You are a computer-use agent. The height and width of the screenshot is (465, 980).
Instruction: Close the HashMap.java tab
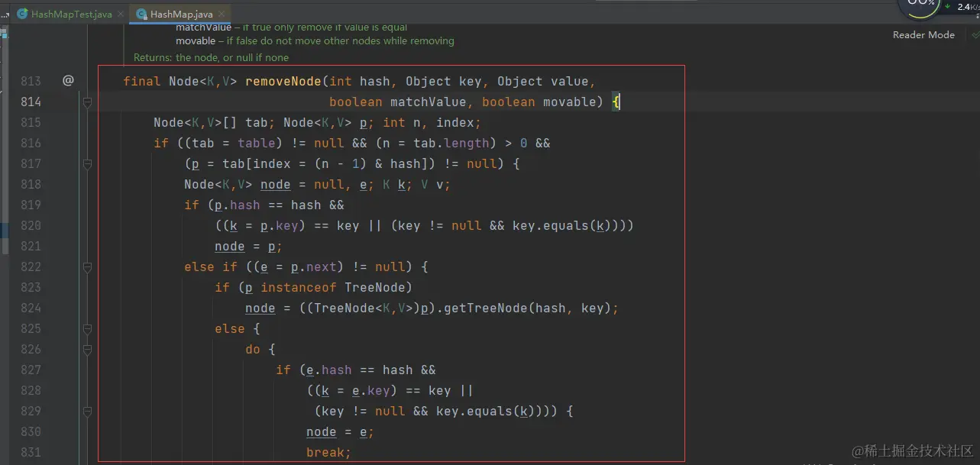click(222, 15)
